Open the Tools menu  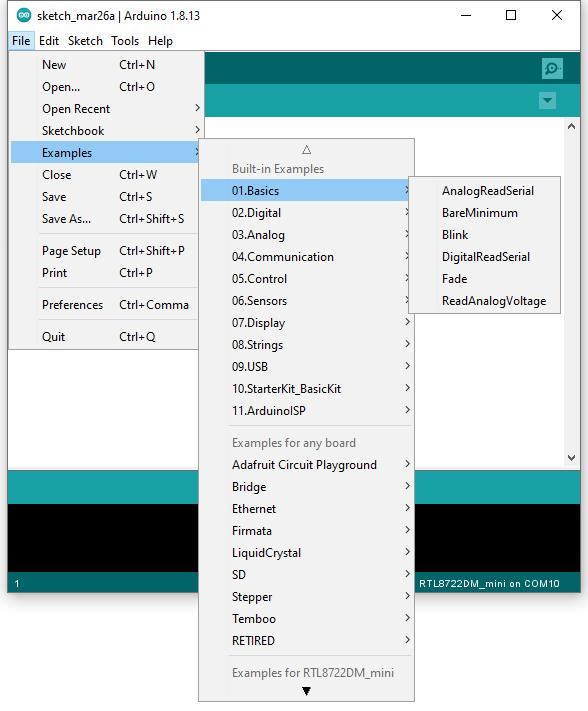pos(125,41)
